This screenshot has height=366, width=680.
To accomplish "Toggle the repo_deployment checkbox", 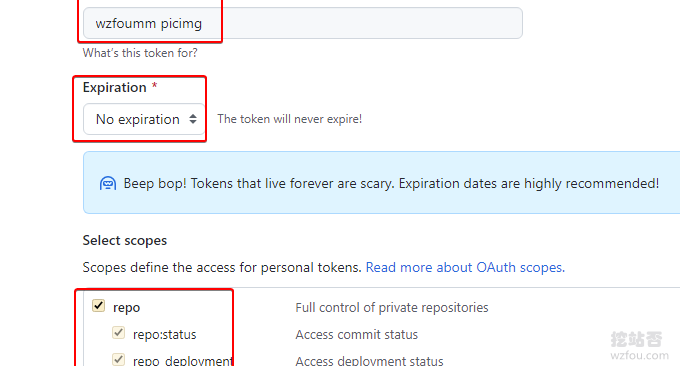I will (118, 359).
